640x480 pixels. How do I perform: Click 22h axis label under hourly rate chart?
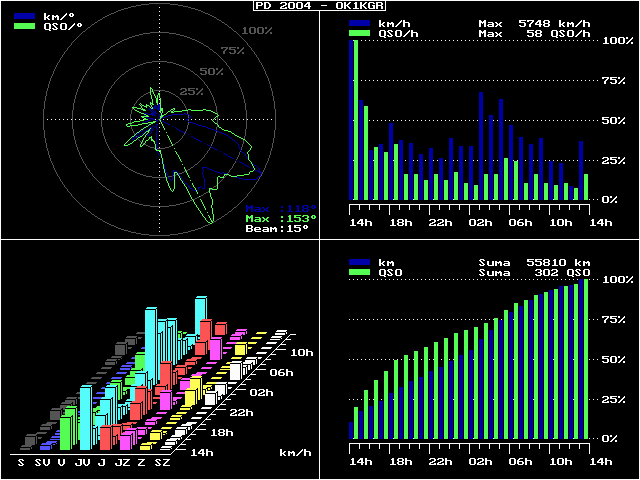pos(441,223)
